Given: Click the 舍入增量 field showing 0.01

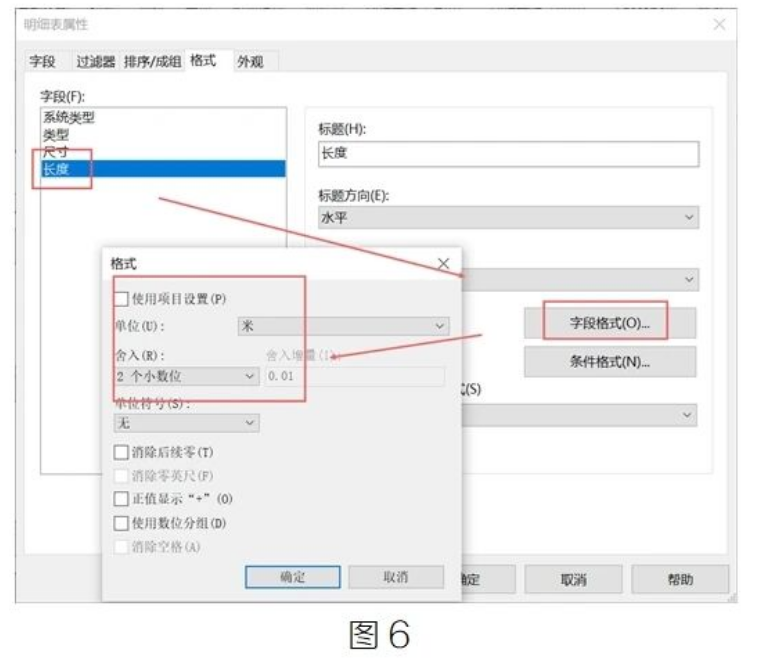Looking at the screenshot, I should coord(355,377).
